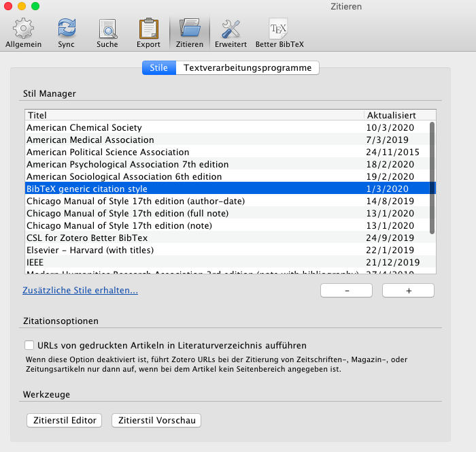The height and width of the screenshot is (452, 476).
Task: Select Chicago Manual of Style (author-date)
Action: [x=230, y=201]
